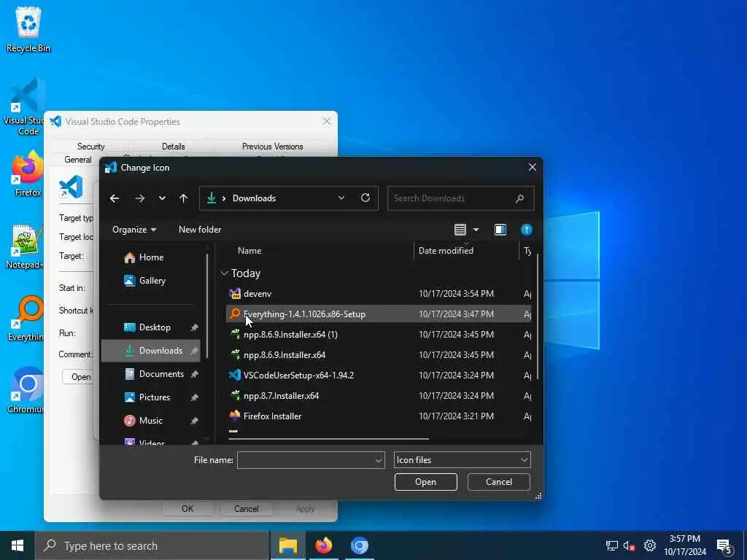Image resolution: width=747 pixels, height=560 pixels.
Task: Switch to General tab in Properties window
Action: coord(77,160)
